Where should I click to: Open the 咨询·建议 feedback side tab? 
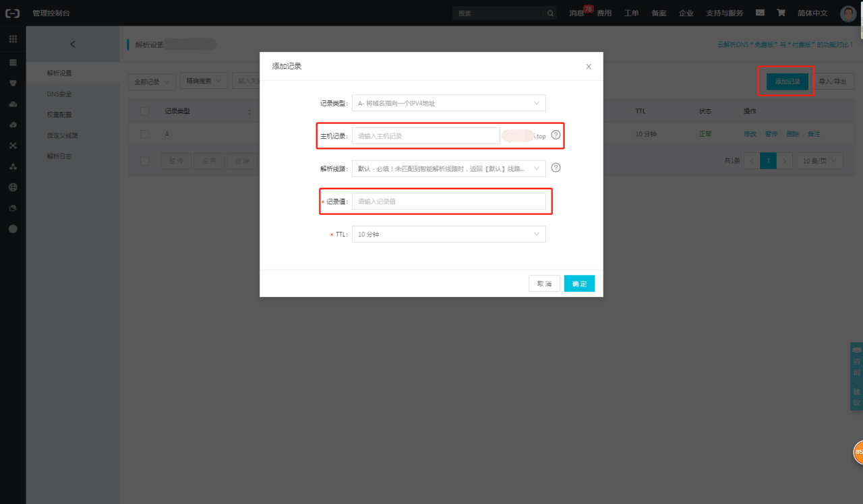tap(856, 376)
